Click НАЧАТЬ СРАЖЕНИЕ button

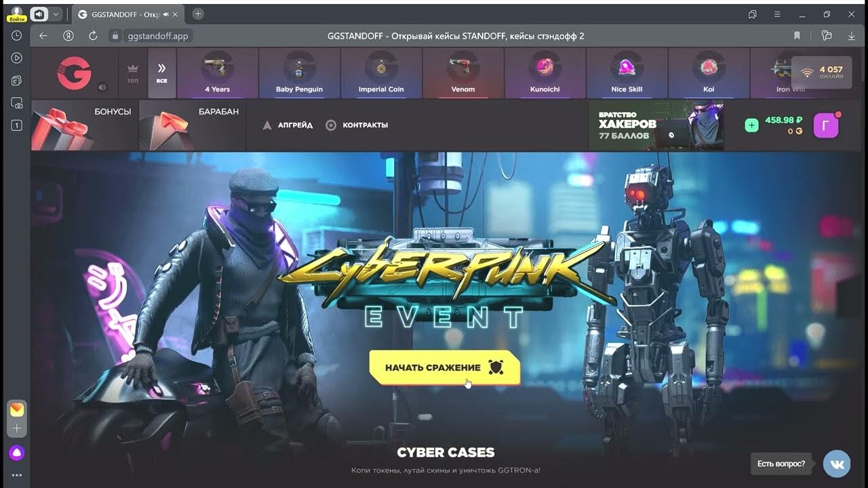[x=444, y=367]
